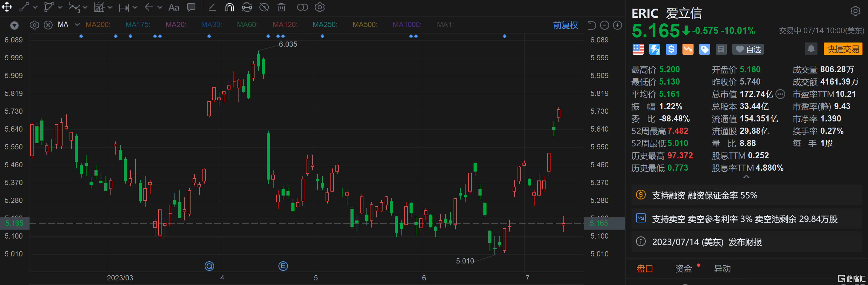Expand wave pattern tool options
Image resolution: width=868 pixels, height=285 pixels.
point(85,7)
